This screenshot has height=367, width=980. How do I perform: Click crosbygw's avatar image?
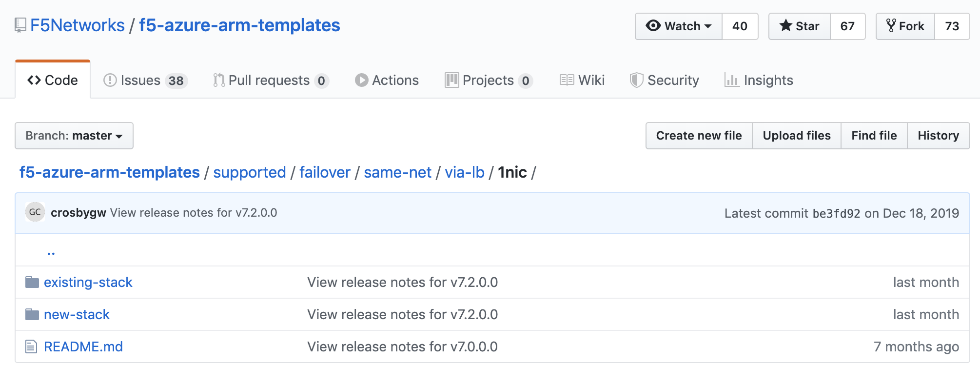click(x=35, y=212)
